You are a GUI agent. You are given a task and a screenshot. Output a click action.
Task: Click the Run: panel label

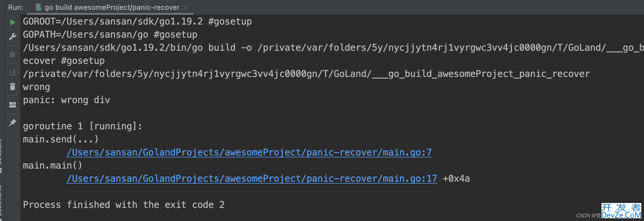coord(16,7)
